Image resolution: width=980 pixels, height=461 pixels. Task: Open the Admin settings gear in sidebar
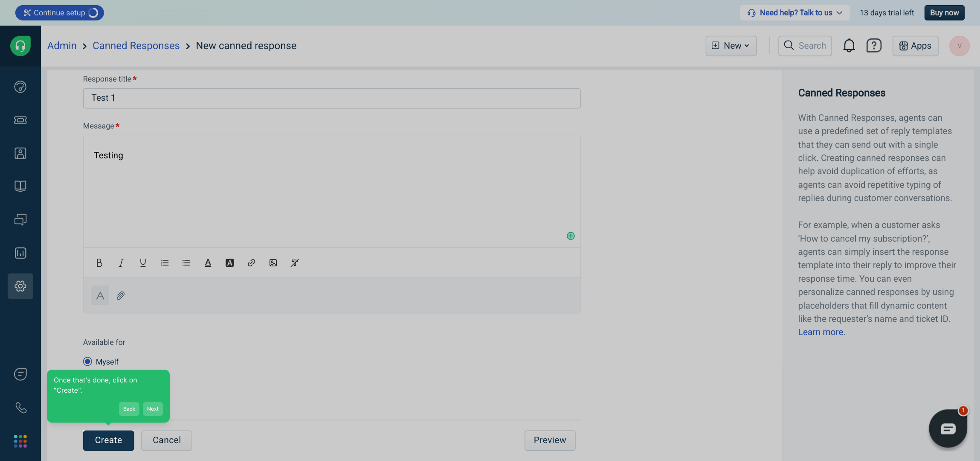click(20, 286)
